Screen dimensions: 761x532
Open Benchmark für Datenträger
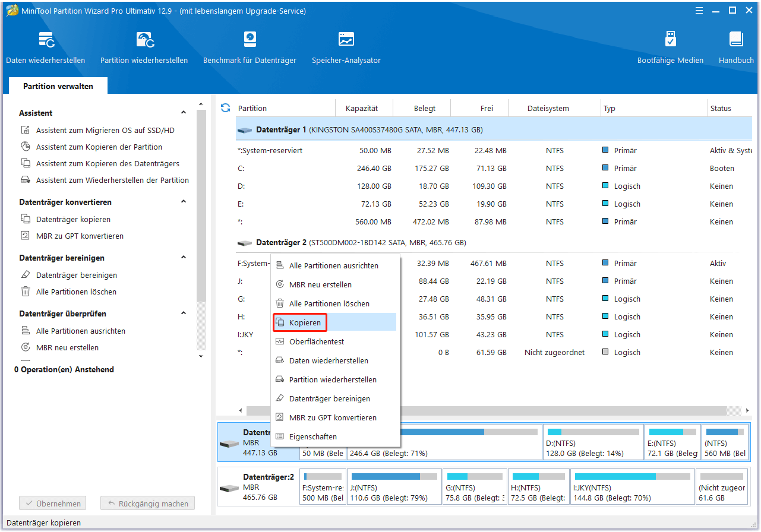(x=250, y=47)
